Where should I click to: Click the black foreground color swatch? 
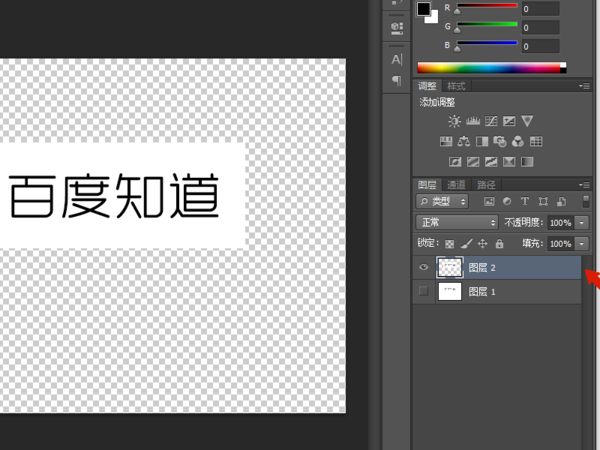coord(423,9)
